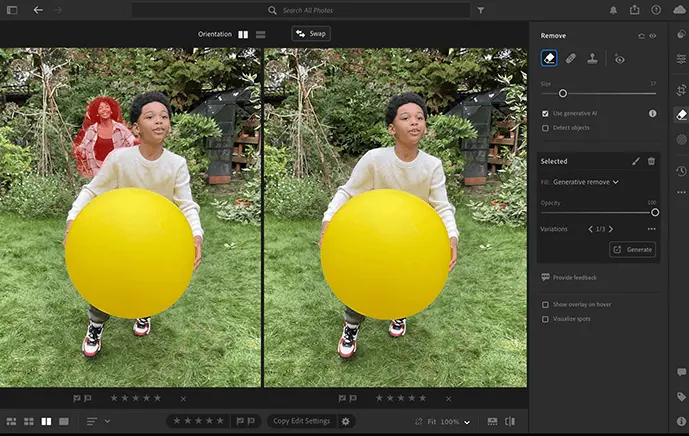
Task: Open the filter funnel icon
Action: (x=481, y=10)
